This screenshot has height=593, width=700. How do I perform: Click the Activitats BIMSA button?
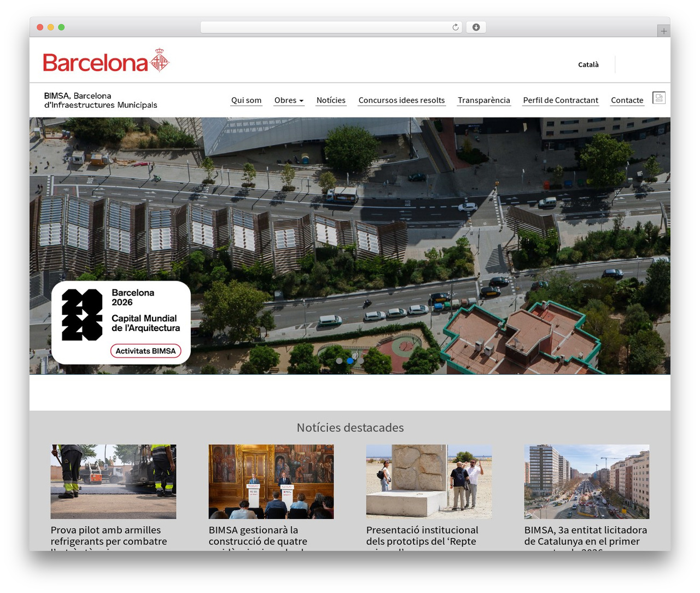145,351
